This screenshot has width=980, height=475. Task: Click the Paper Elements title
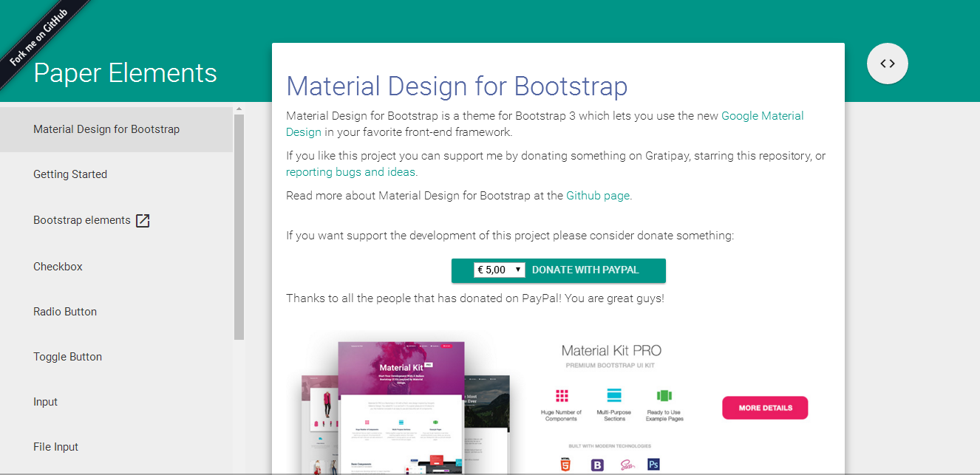pos(125,73)
